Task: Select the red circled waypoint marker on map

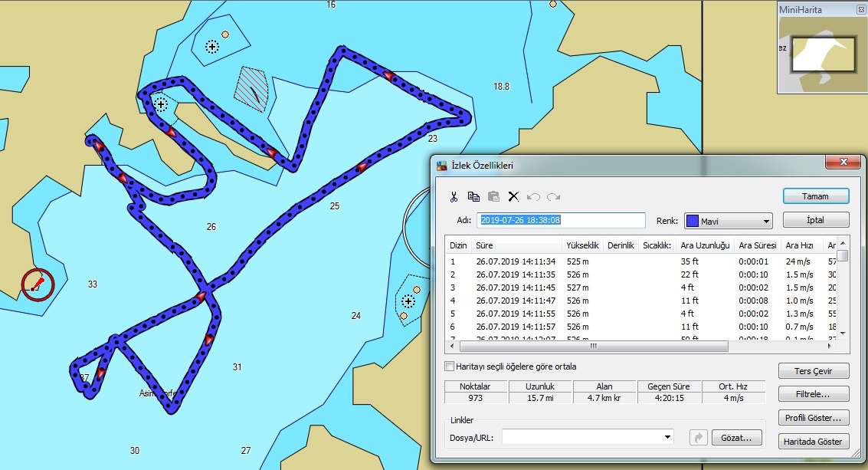Action: click(37, 285)
